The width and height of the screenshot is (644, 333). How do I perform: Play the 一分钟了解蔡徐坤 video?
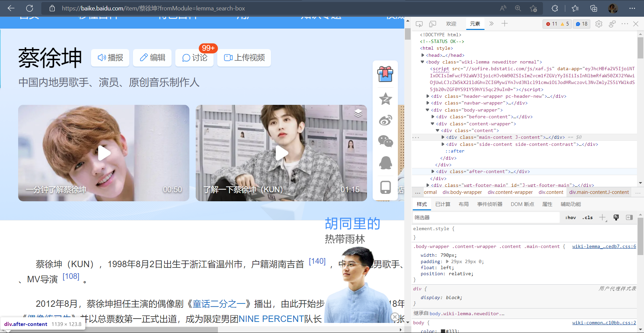(x=104, y=153)
